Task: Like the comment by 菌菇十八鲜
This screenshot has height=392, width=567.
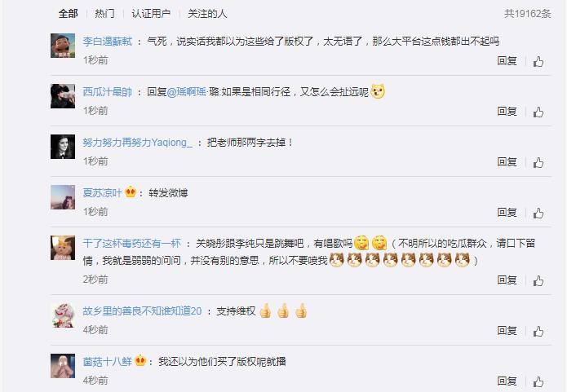Action: pos(538,382)
